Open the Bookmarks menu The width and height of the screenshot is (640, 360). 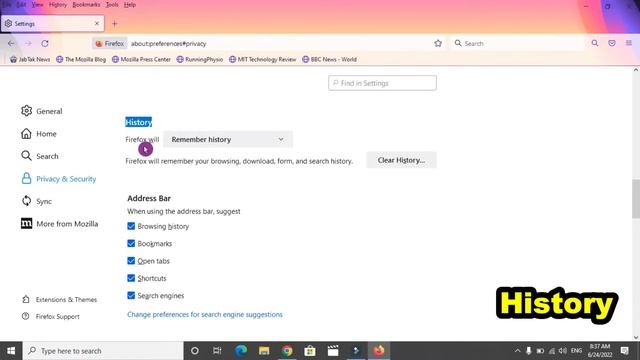pyautogui.click(x=86, y=5)
